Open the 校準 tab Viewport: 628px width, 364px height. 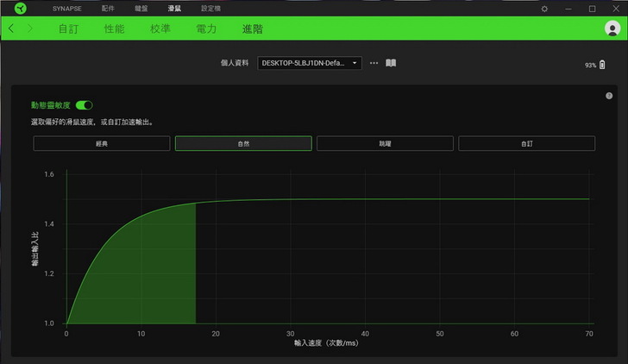point(160,28)
